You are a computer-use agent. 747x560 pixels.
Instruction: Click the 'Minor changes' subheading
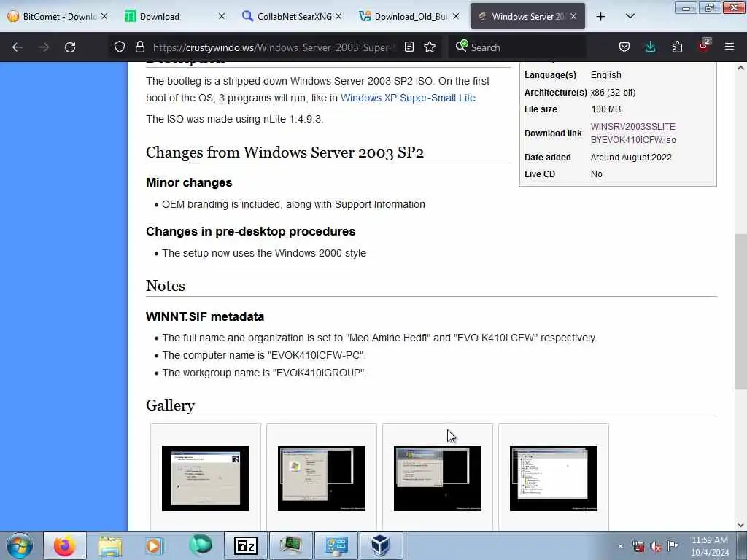[x=189, y=183]
